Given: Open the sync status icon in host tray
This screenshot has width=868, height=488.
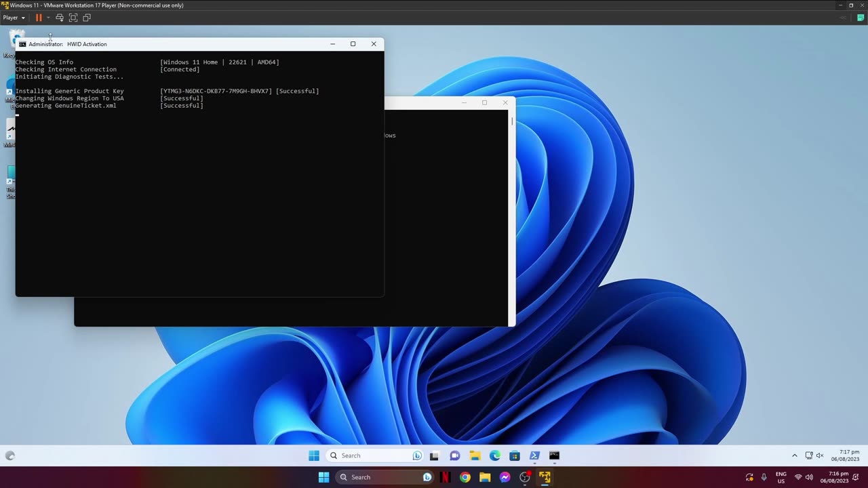Looking at the screenshot, I should pos(749,477).
